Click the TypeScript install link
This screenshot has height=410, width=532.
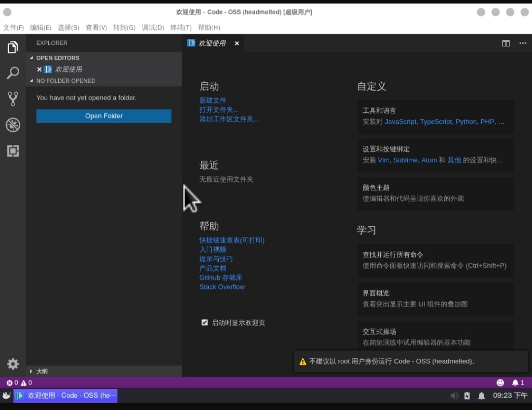pyautogui.click(x=436, y=122)
